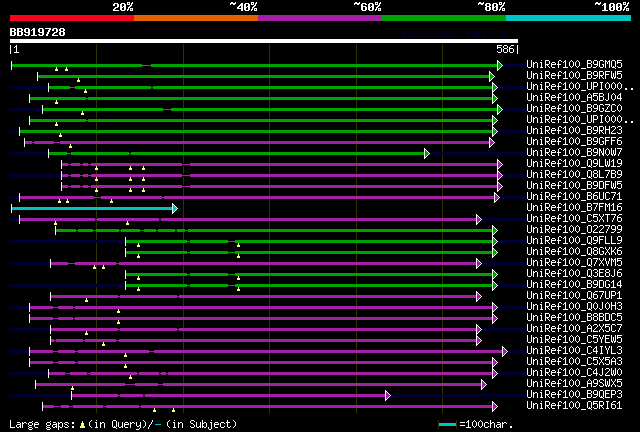Click the orange ~40% identity color segment

pos(196,18)
